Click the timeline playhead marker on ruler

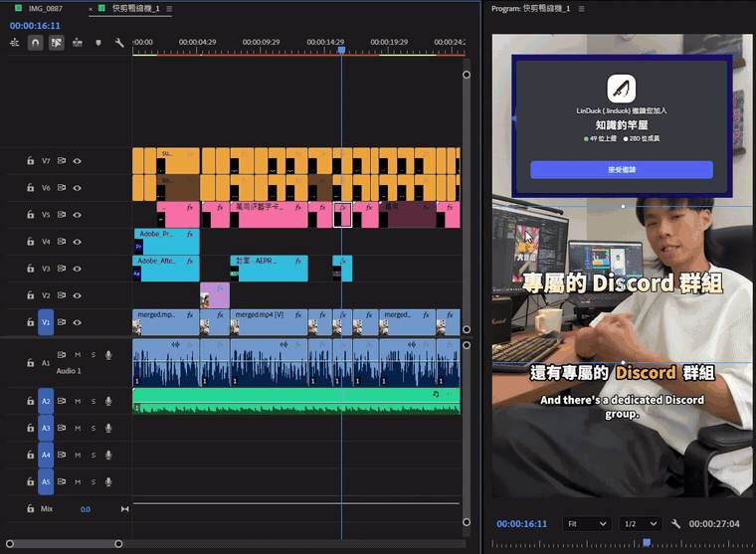point(341,50)
